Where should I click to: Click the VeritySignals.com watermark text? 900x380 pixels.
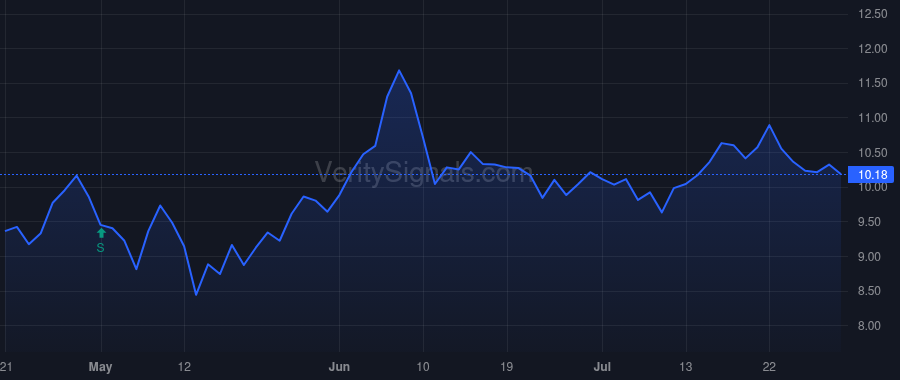(x=424, y=171)
